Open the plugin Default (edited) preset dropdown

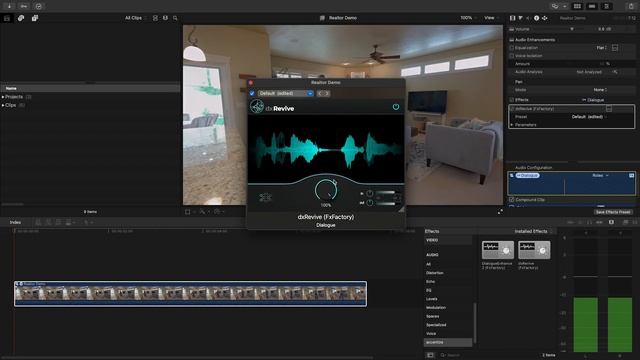(285, 93)
